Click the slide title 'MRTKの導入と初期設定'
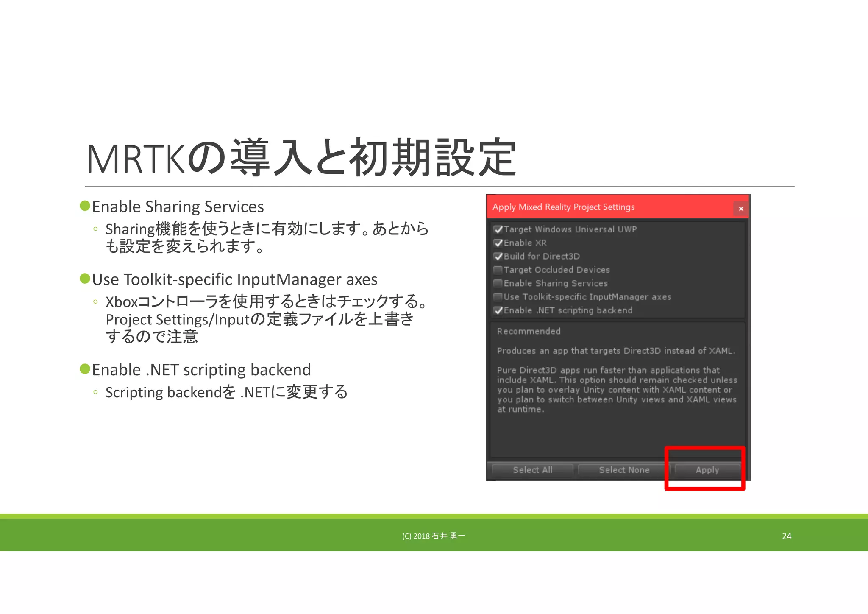 [301, 158]
